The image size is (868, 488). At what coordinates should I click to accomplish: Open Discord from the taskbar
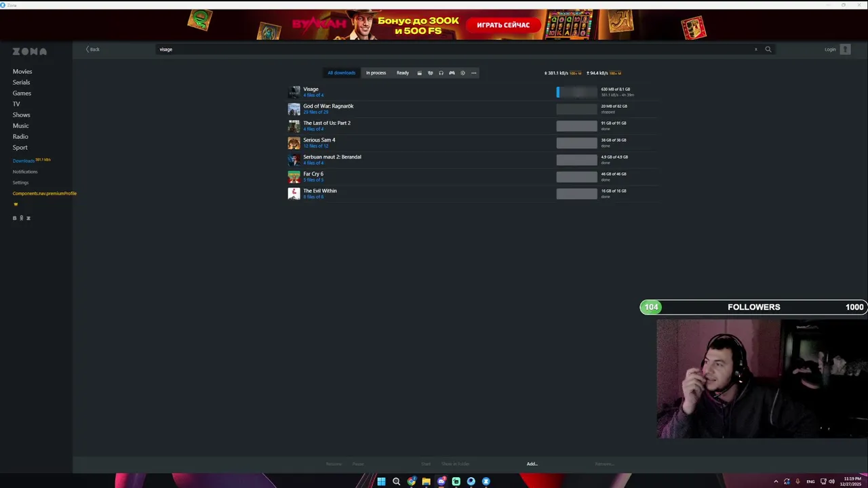click(x=441, y=481)
